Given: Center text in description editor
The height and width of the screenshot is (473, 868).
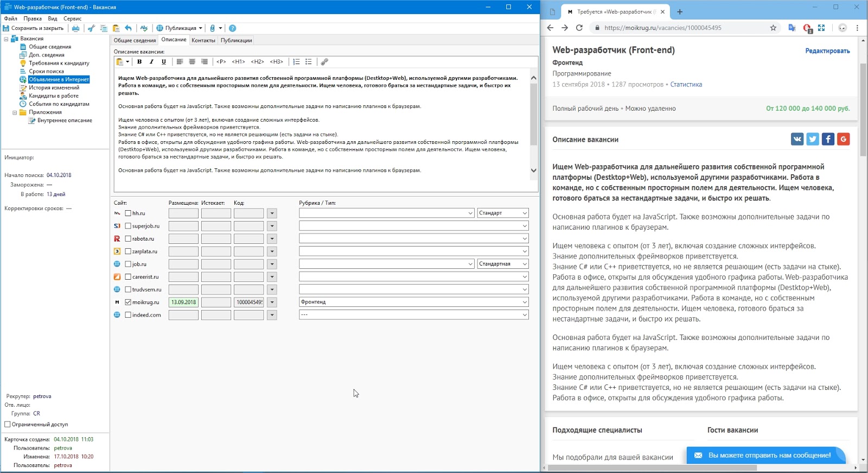Looking at the screenshot, I should pos(192,62).
